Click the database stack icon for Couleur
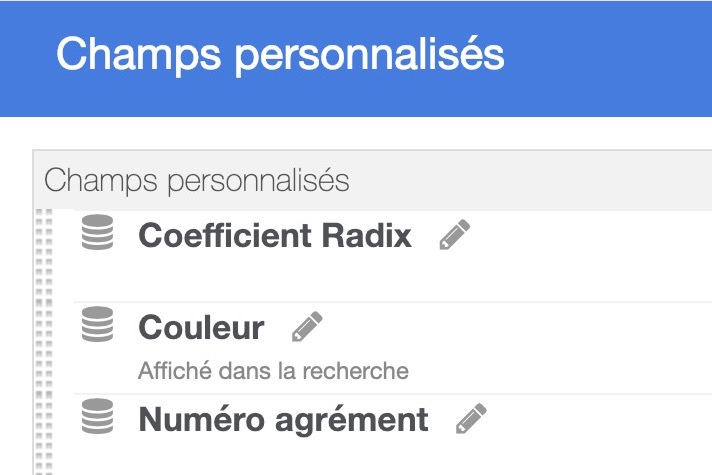 98,324
